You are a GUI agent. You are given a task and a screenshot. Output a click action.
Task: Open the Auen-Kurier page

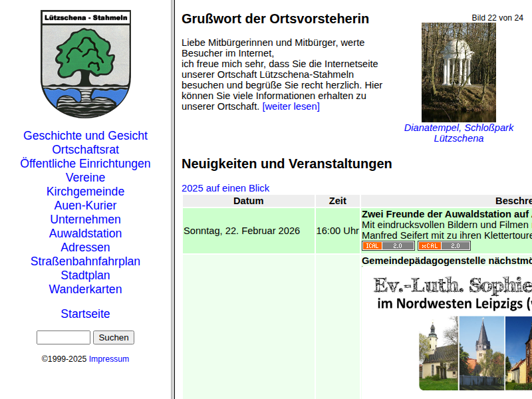(x=85, y=205)
